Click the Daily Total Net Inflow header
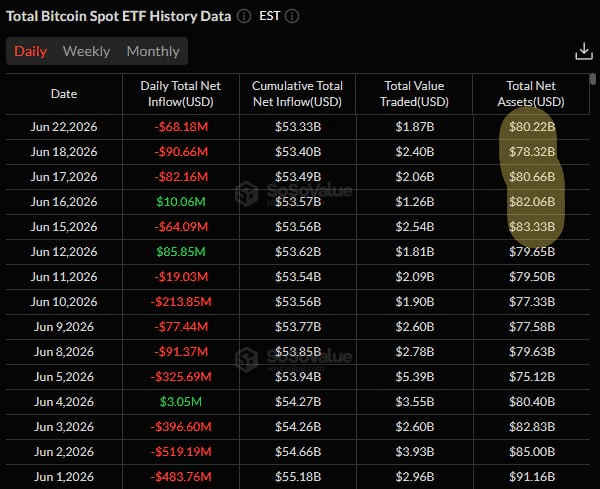 tap(181, 94)
